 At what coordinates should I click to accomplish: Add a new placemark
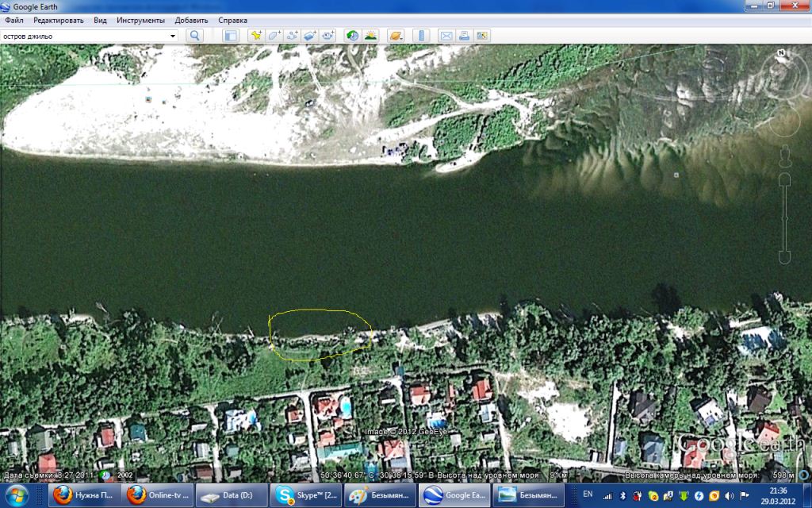(256, 36)
